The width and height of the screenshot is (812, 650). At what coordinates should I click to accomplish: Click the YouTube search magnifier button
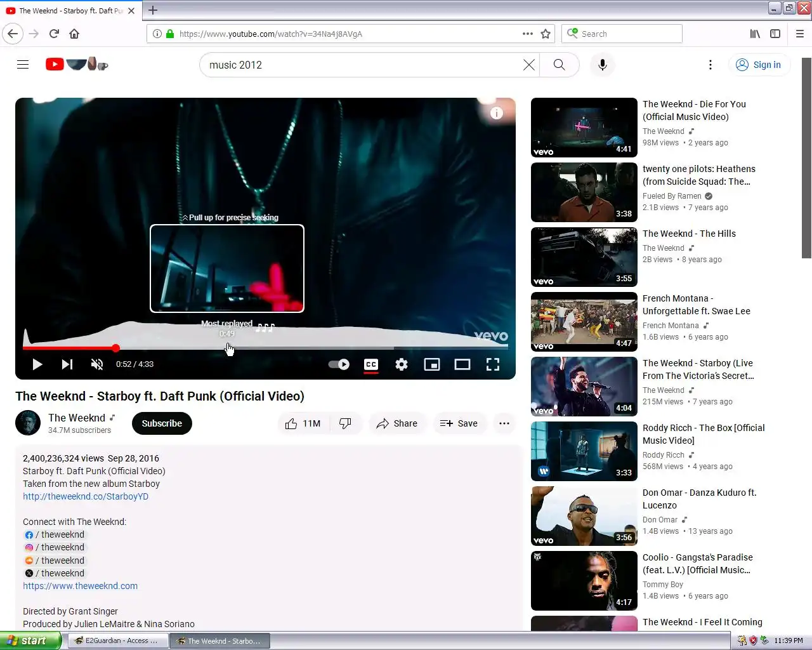(x=559, y=65)
